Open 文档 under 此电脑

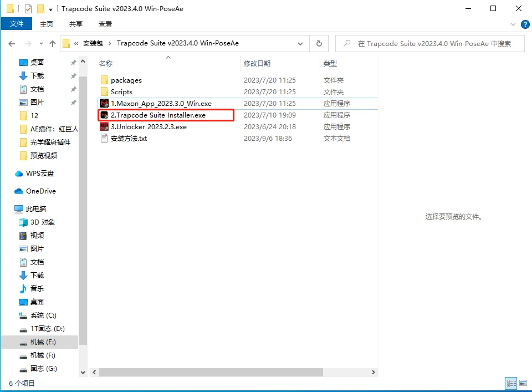[37, 262]
